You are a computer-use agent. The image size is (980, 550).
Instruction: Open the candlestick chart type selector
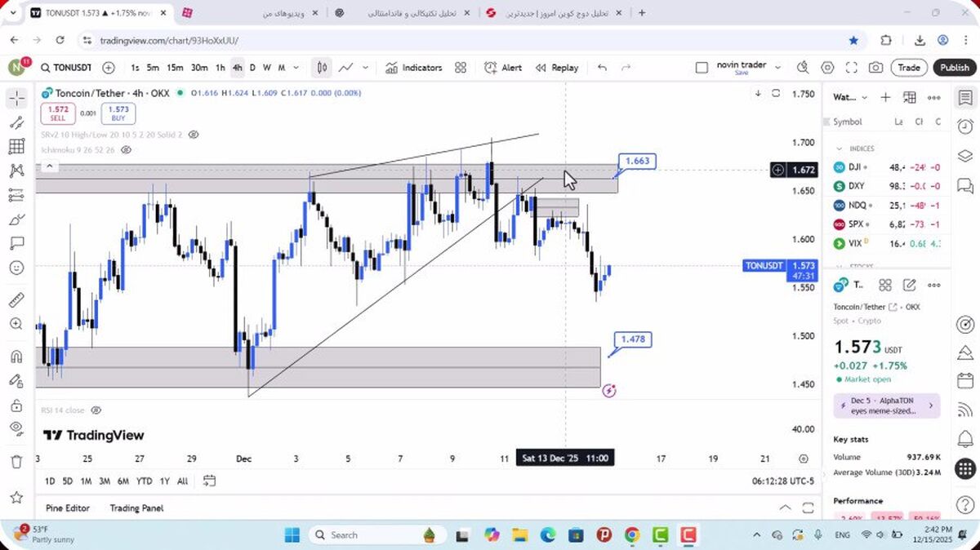[x=323, y=68]
